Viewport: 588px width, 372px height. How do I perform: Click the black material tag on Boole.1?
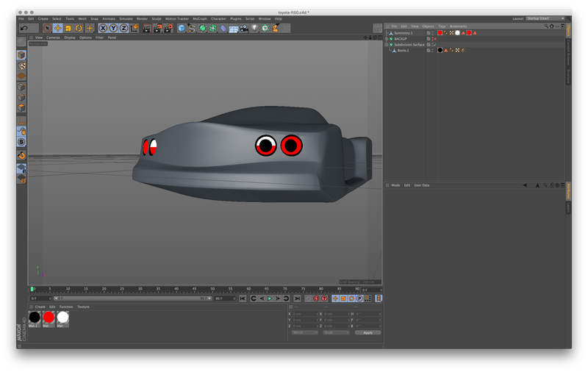pos(440,50)
